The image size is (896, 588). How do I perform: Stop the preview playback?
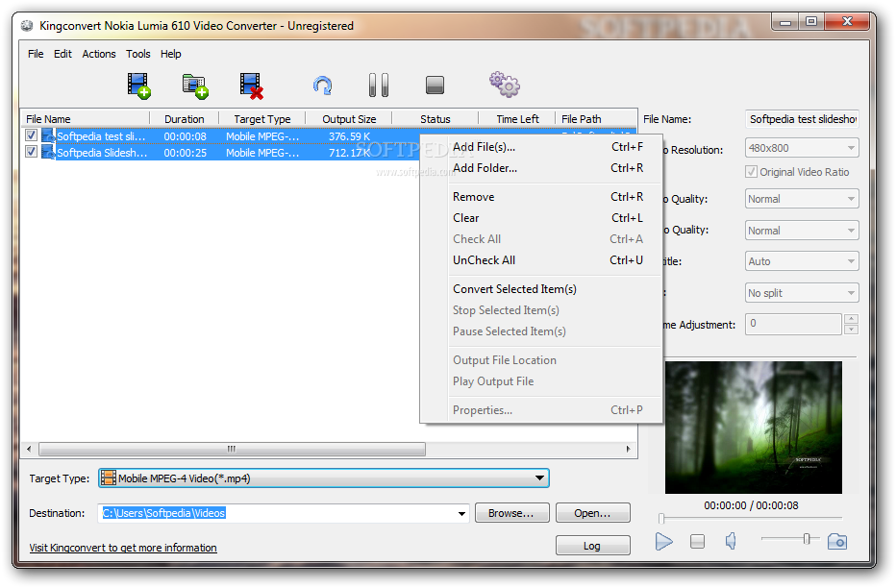pyautogui.click(x=697, y=541)
